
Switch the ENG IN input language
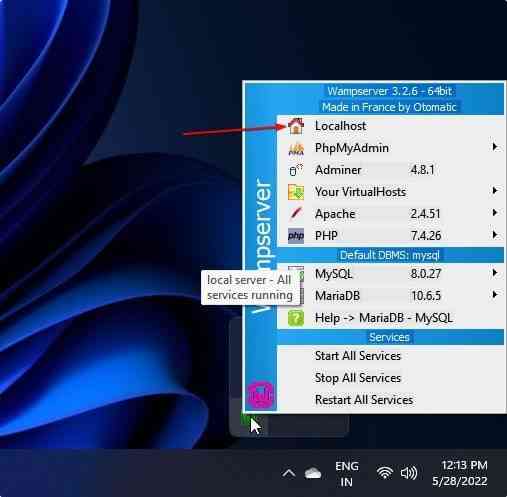[347, 474]
